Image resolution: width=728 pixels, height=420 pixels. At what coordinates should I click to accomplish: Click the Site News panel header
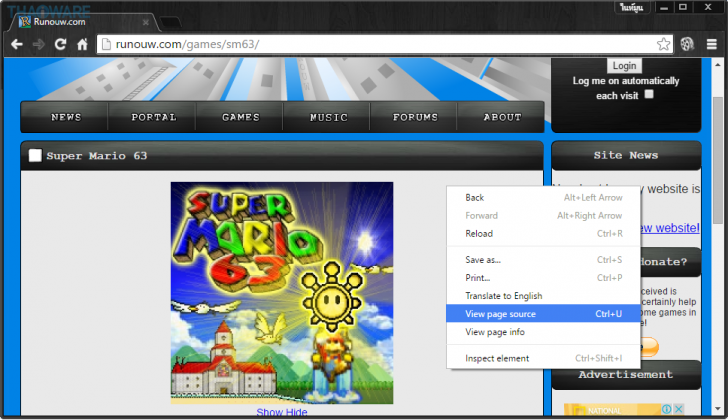(x=626, y=155)
